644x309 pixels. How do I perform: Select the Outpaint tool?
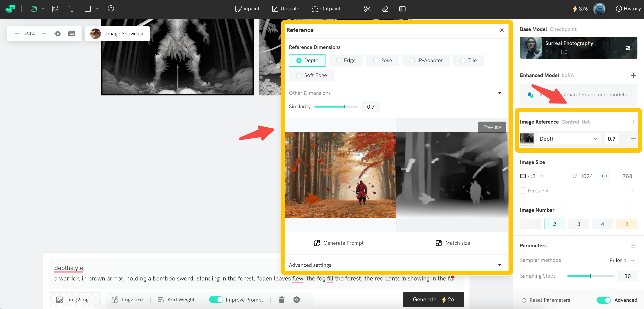(326, 9)
